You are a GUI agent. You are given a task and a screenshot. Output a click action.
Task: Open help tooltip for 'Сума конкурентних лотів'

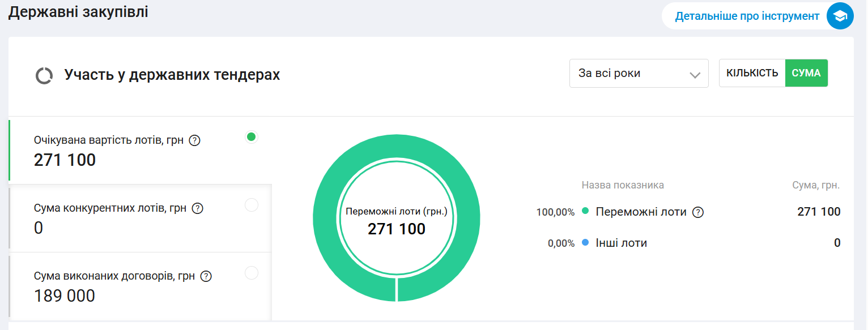(197, 208)
